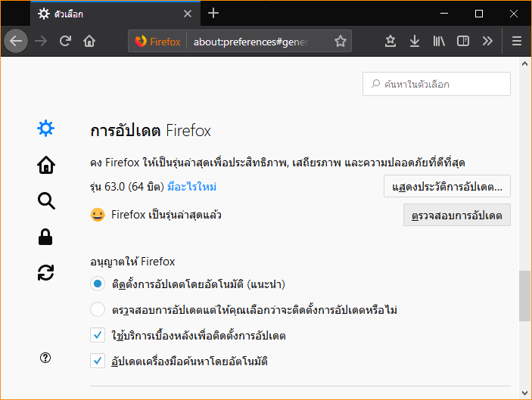Click the Firefox identity icon in address bar
Image resolution: width=532 pixels, height=400 pixels.
(157, 42)
